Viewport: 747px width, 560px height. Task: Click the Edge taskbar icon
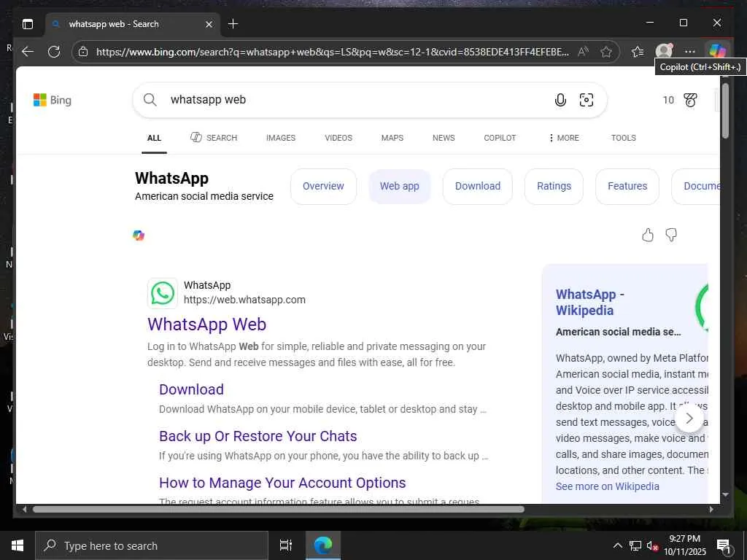pyautogui.click(x=323, y=545)
